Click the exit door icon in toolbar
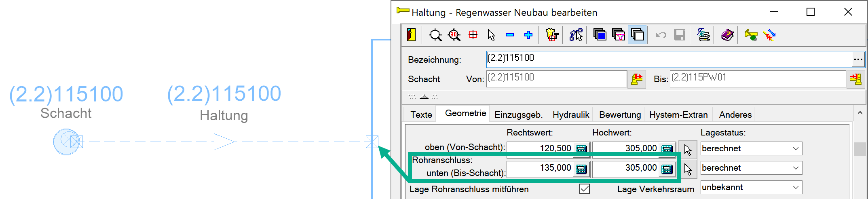 click(x=411, y=35)
